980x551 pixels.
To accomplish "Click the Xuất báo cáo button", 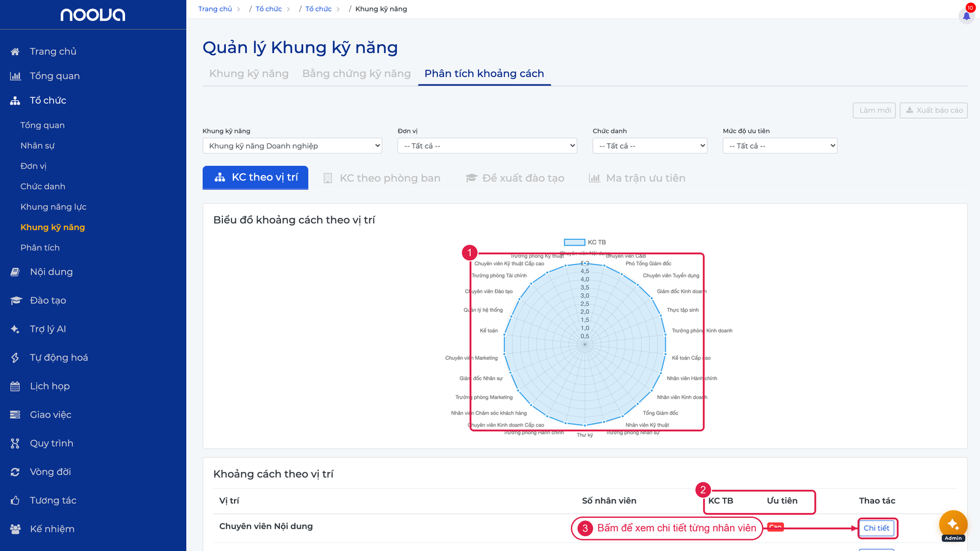I will click(933, 110).
